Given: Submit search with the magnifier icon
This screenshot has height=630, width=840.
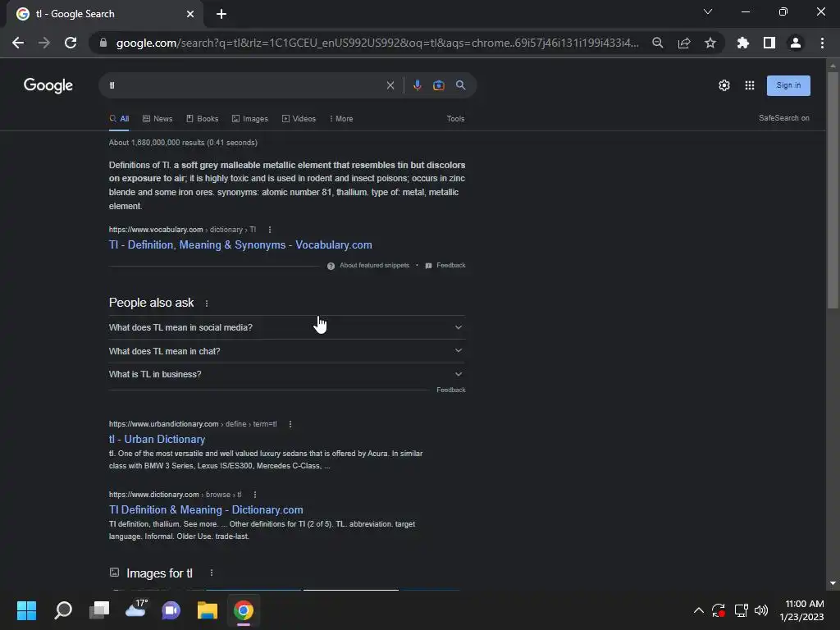Looking at the screenshot, I should [461, 85].
